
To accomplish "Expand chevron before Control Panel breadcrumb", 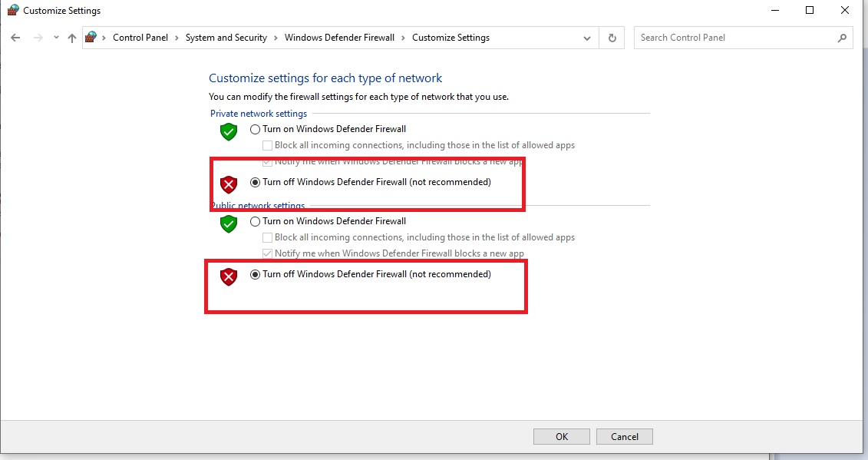I will click(x=104, y=38).
